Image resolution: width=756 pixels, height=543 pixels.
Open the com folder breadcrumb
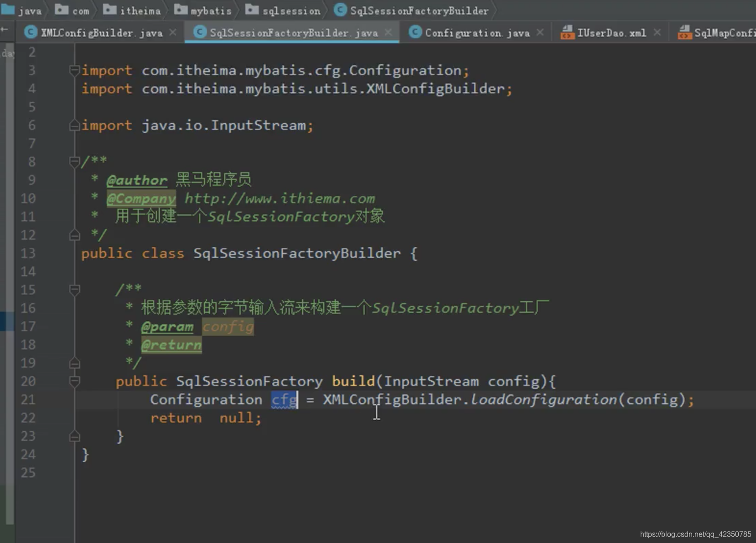coord(72,10)
